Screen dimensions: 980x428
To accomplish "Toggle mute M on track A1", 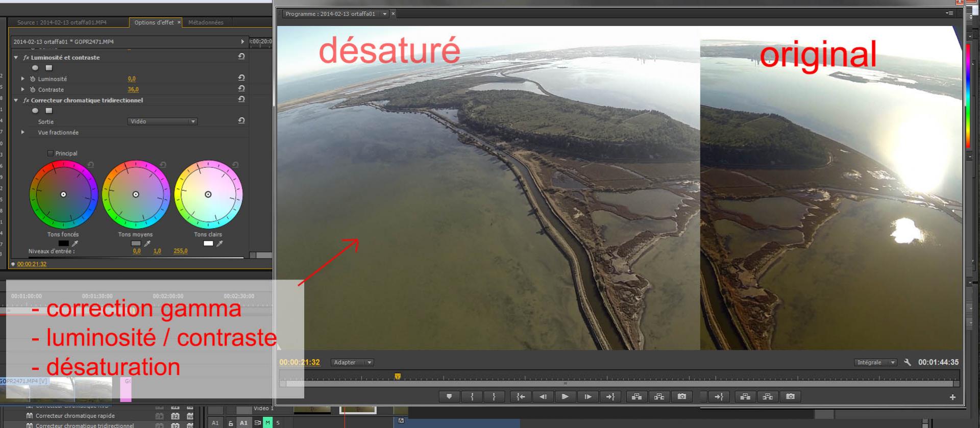I will [267, 422].
